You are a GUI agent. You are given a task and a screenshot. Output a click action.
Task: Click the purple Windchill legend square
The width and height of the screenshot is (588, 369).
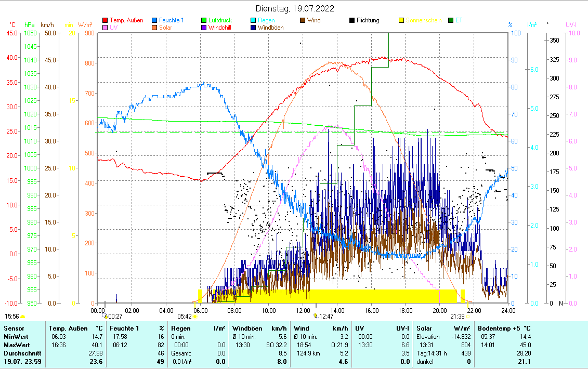click(x=204, y=28)
